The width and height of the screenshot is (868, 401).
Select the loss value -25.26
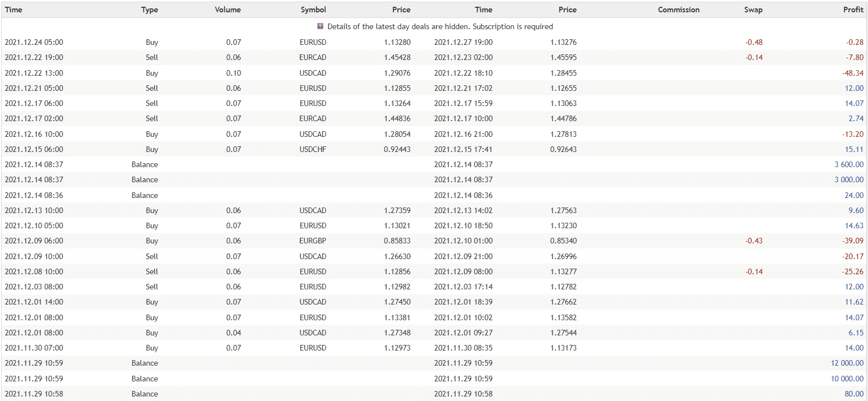pos(852,271)
